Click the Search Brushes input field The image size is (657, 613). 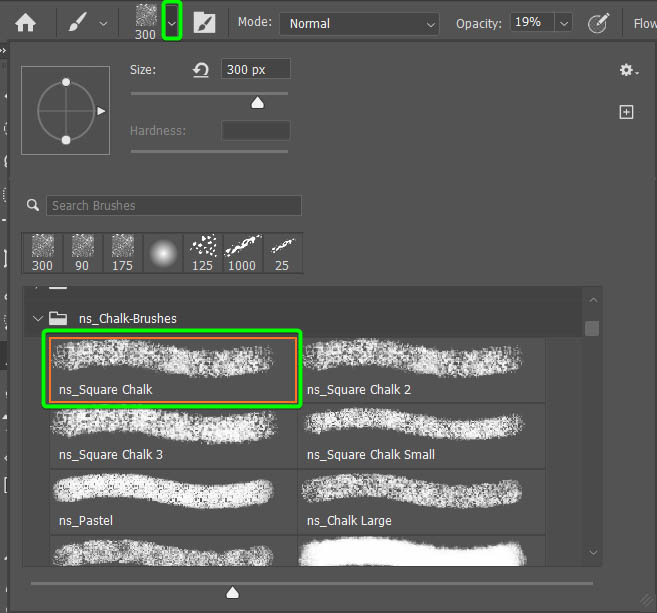coord(174,205)
